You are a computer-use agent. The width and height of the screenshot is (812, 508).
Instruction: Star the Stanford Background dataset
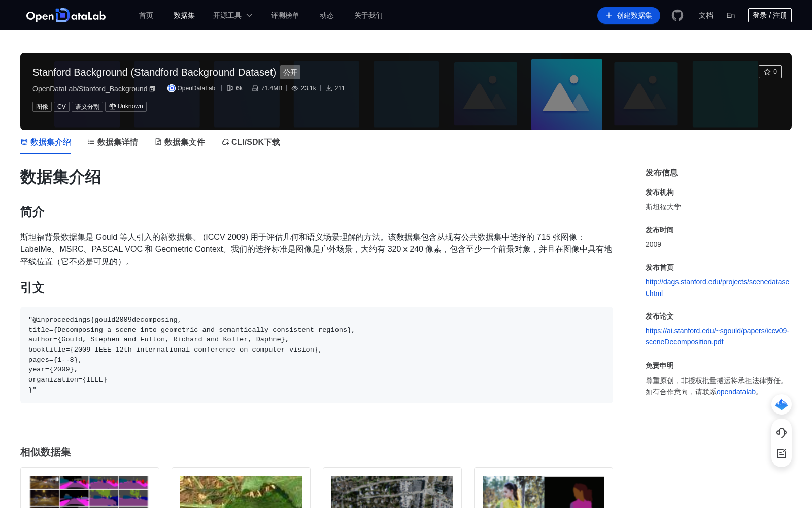click(770, 72)
